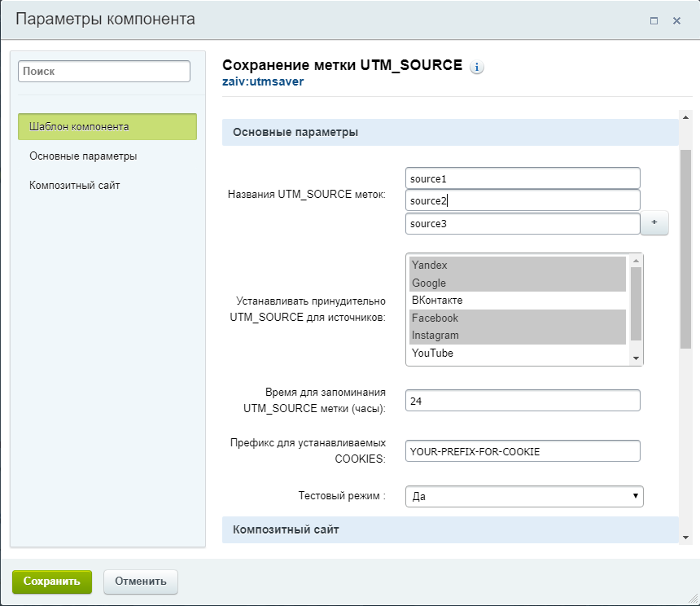
Task: Select Yandex in the sources list
Action: click(x=517, y=266)
